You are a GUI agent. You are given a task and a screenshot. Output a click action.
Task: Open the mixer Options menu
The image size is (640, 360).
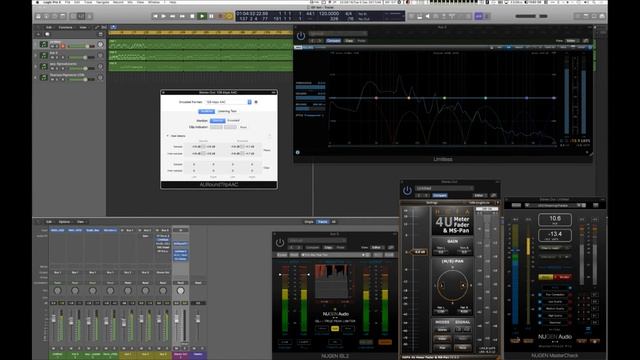(x=64, y=222)
